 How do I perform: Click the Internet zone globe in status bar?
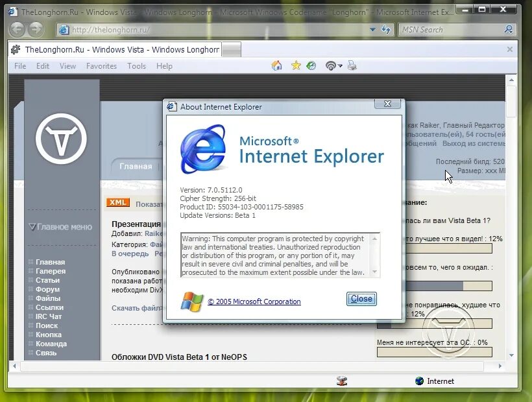(x=419, y=381)
